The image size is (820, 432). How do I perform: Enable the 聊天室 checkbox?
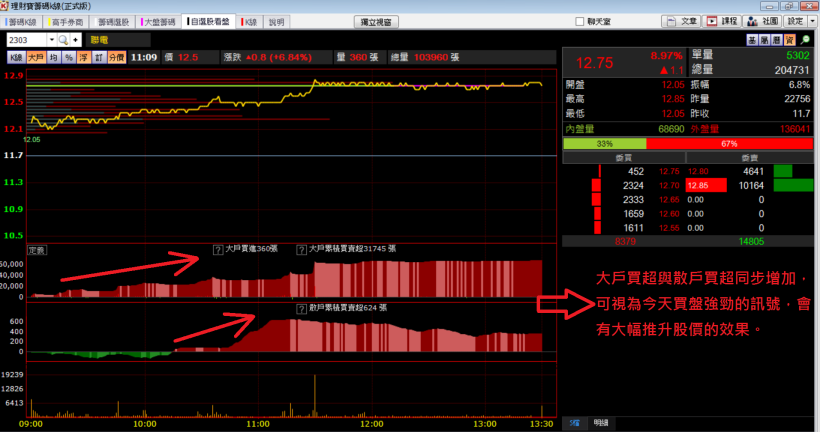(580, 21)
